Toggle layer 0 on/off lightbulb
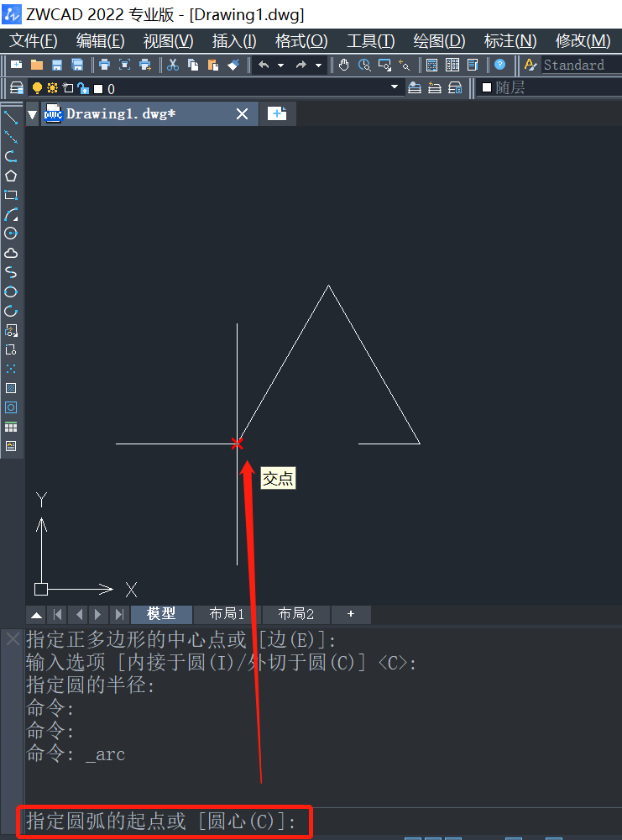 click(37, 88)
